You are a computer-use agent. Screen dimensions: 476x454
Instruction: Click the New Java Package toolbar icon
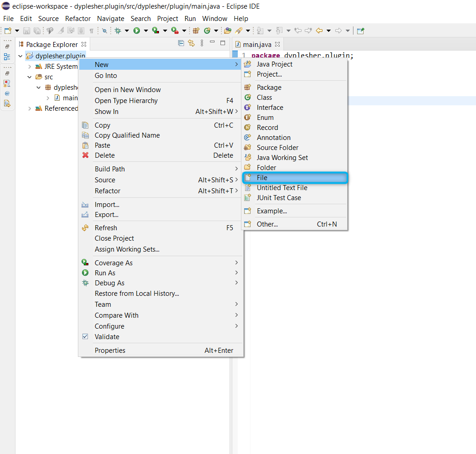tap(196, 31)
